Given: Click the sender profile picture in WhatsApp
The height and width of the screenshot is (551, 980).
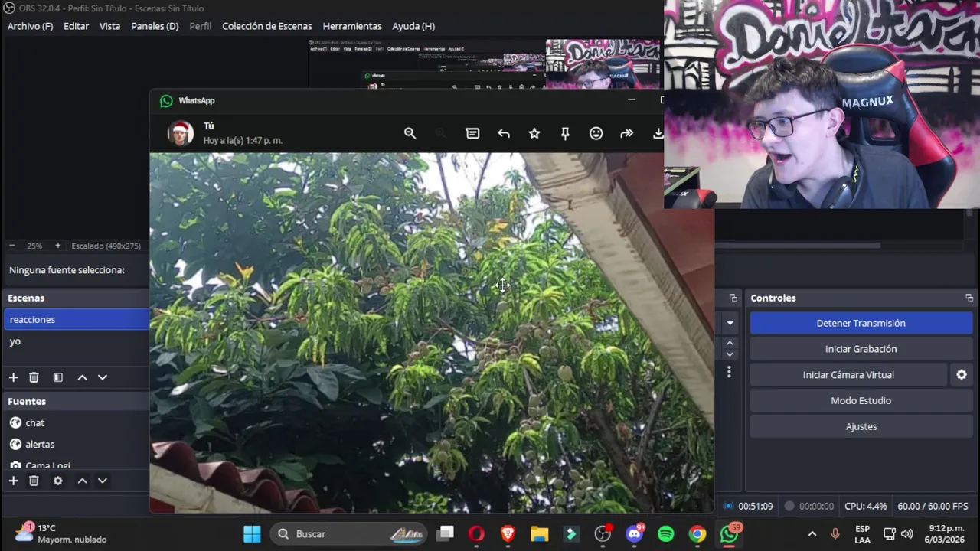Looking at the screenshot, I should point(181,133).
